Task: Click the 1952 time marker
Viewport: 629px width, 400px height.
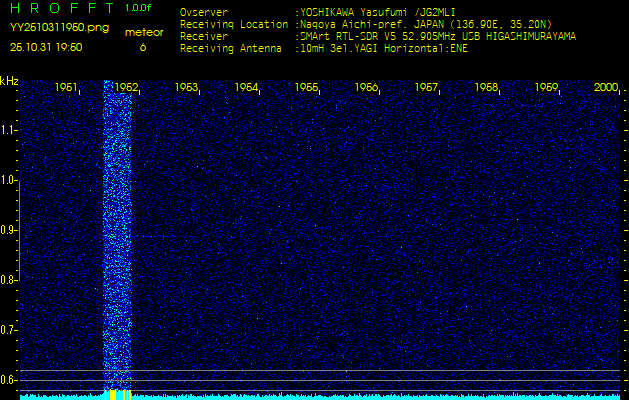Action: tap(125, 88)
